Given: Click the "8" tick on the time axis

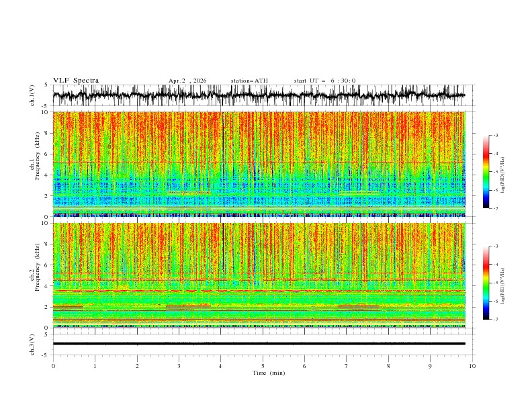Looking at the screenshot, I should click(388, 366).
